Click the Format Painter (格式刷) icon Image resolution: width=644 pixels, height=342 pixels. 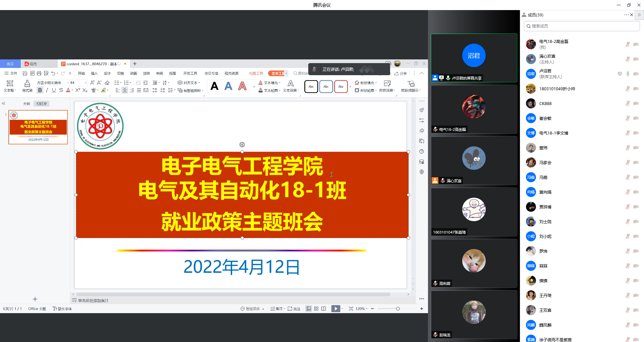click(x=27, y=86)
